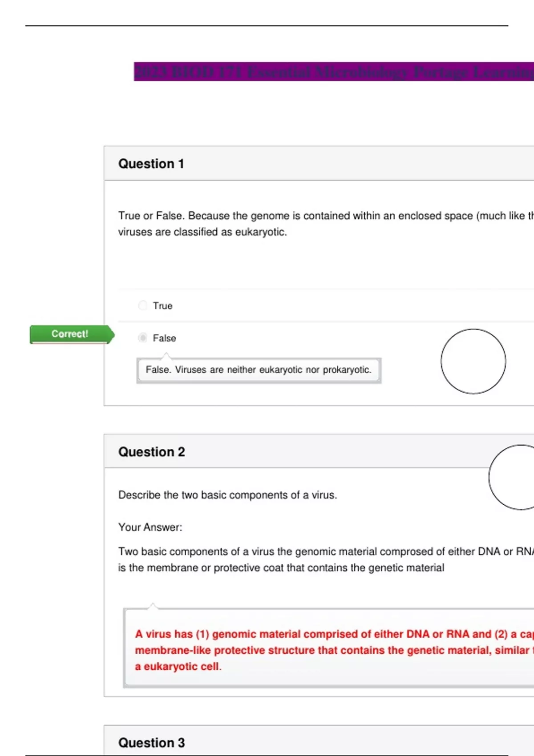Click the Question 3 heading
This screenshot has height=756, width=534.
[x=152, y=743]
